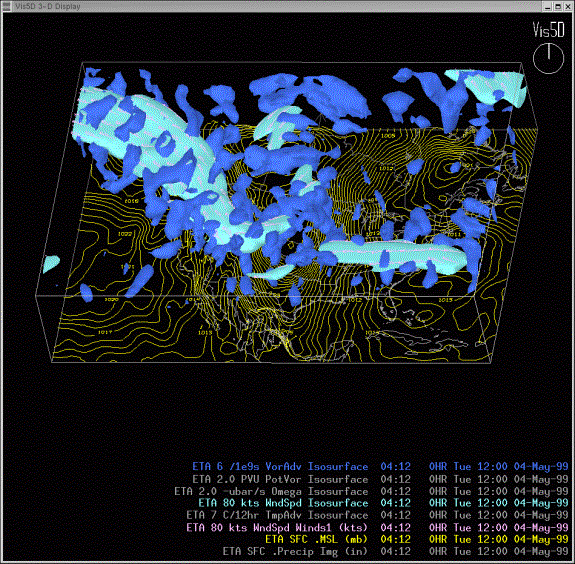Close the Vis5D 3-D Display window

tap(567, 7)
